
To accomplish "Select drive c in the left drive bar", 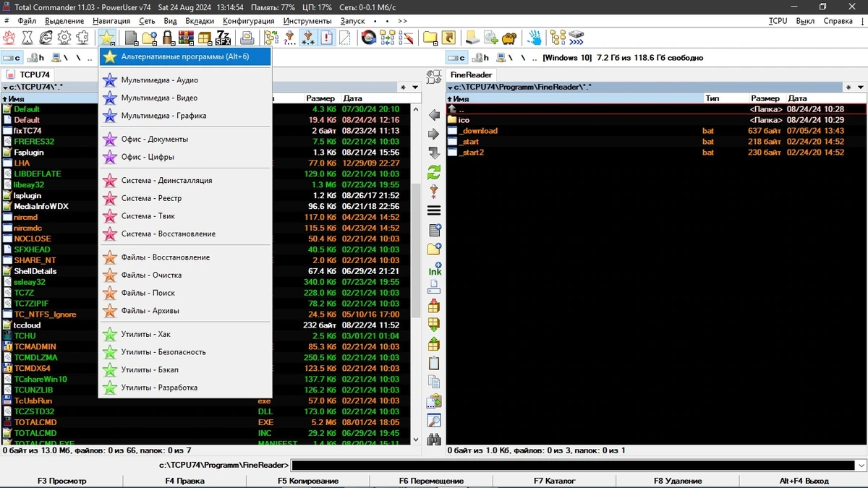I will (12, 57).
